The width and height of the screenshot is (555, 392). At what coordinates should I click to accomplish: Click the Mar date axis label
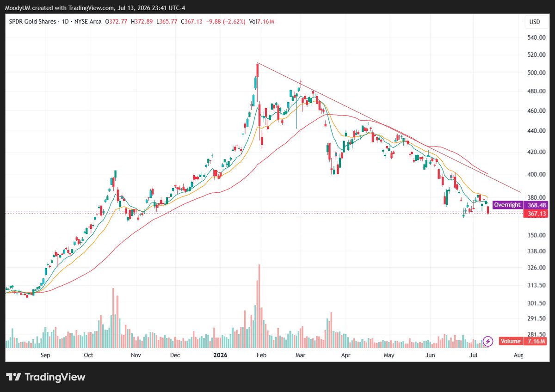300,355
